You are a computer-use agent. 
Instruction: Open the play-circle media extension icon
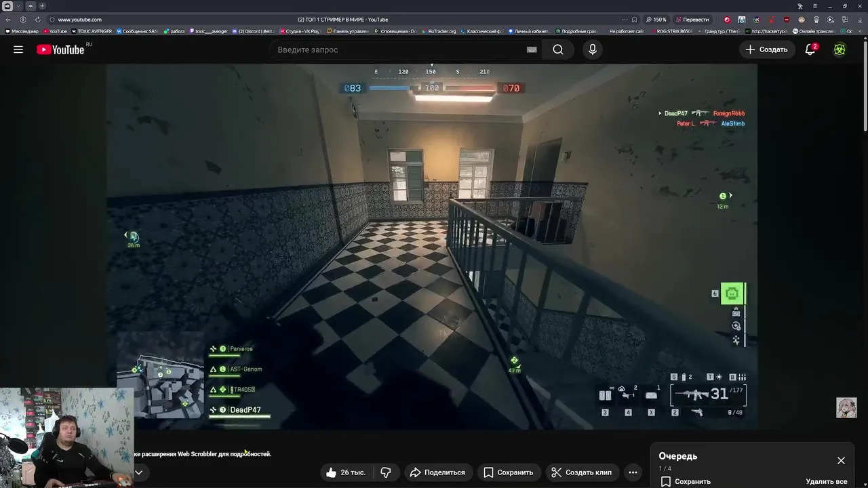click(x=831, y=20)
